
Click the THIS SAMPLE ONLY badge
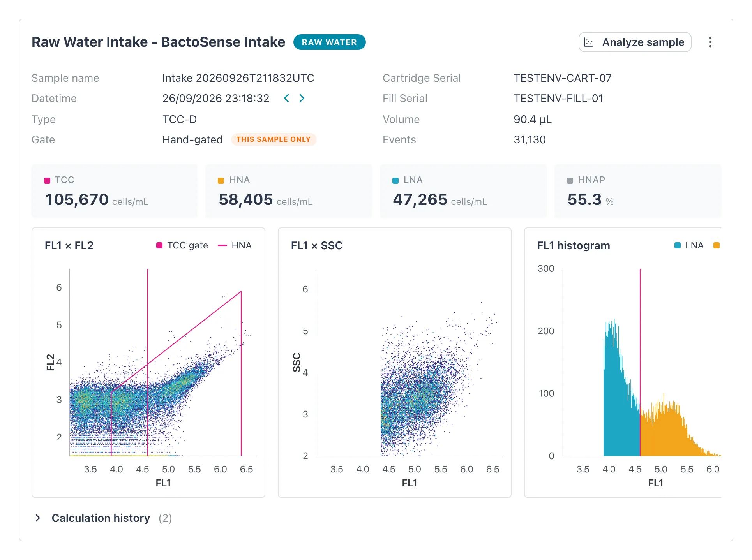click(274, 139)
